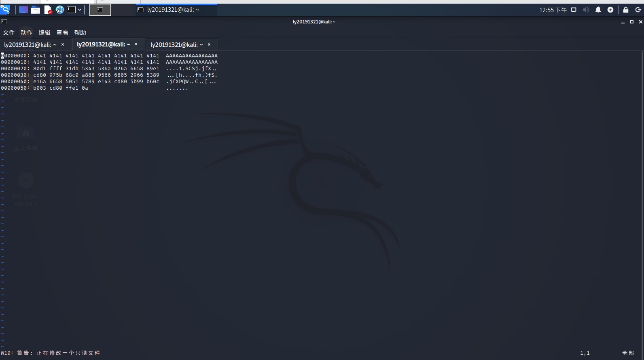644x360 pixels.
Task: Lock the screen with the padlock icon
Action: [x=626, y=10]
